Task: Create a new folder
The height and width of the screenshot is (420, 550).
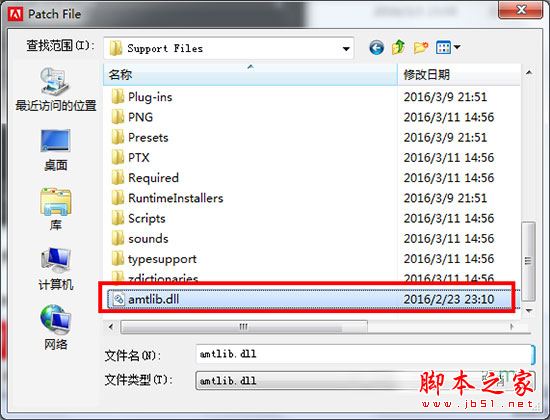Action: click(421, 47)
